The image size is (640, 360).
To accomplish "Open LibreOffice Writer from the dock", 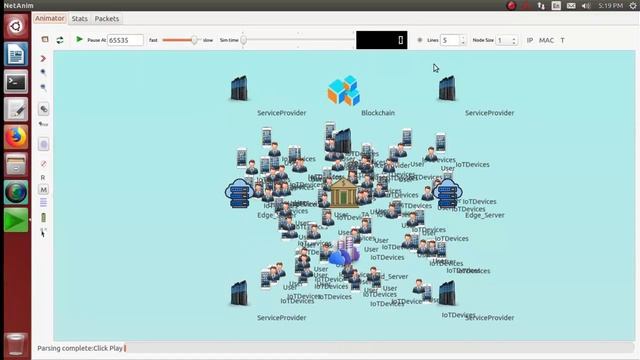I will tap(16, 54).
